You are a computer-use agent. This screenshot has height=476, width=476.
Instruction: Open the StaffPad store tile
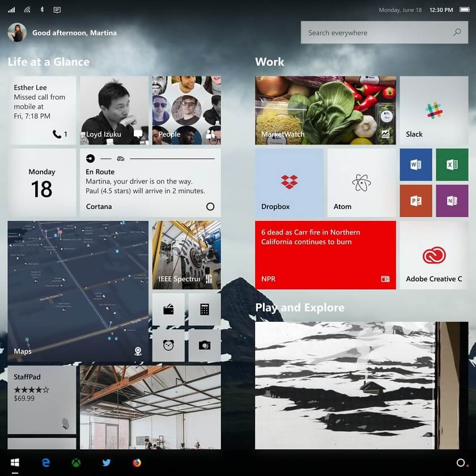coord(42,400)
